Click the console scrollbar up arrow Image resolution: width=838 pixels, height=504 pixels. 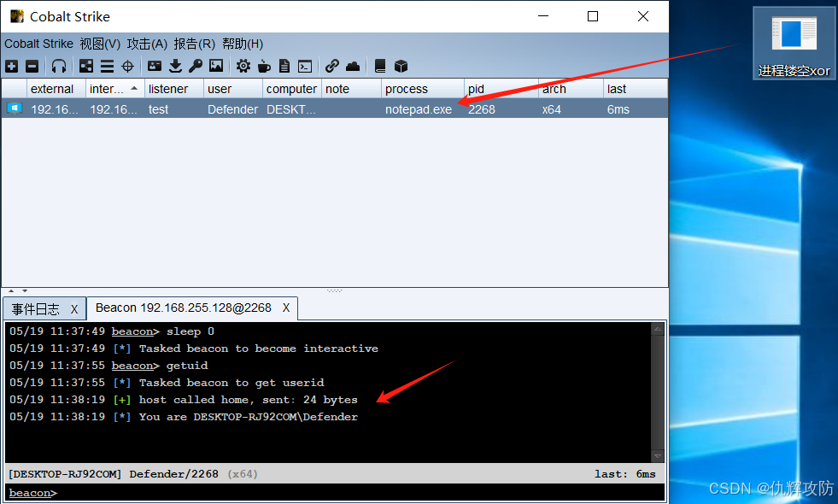[658, 329]
